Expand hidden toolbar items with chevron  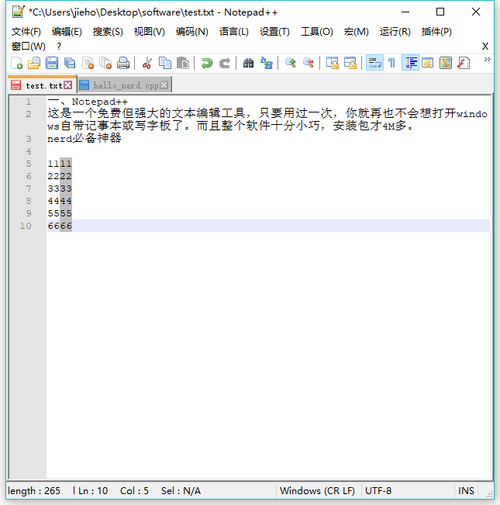[487, 59]
